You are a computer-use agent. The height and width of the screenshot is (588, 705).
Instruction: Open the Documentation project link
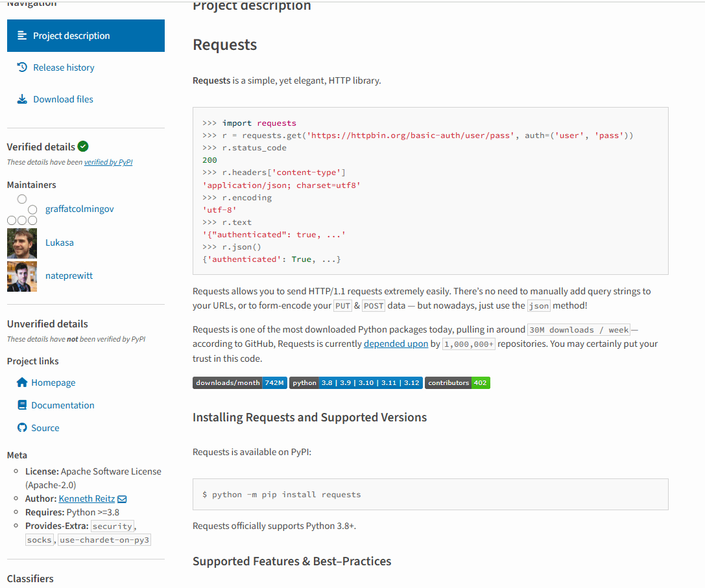[x=62, y=405]
